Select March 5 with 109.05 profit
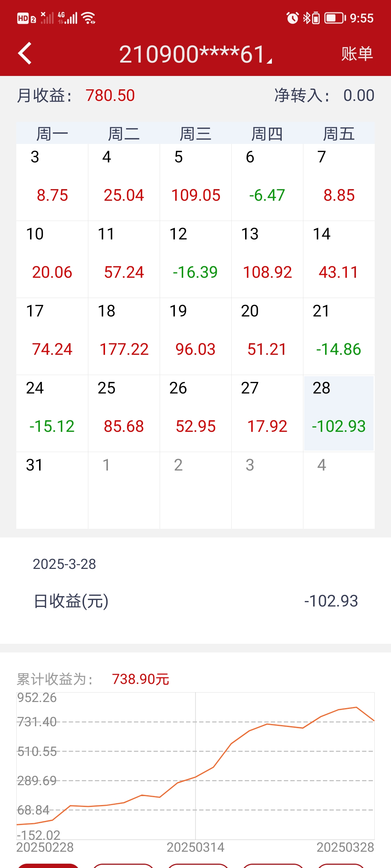The width and height of the screenshot is (391, 868). pyautogui.click(x=195, y=183)
